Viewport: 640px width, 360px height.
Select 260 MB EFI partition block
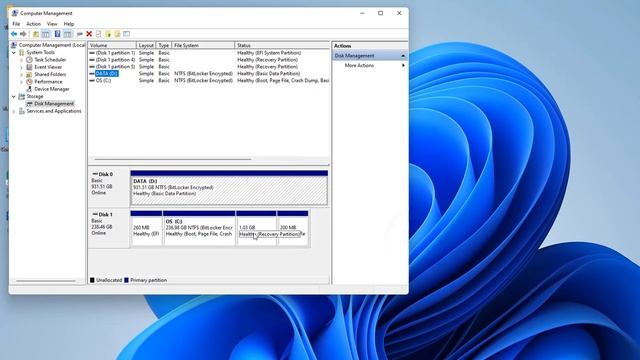pyautogui.click(x=146, y=229)
